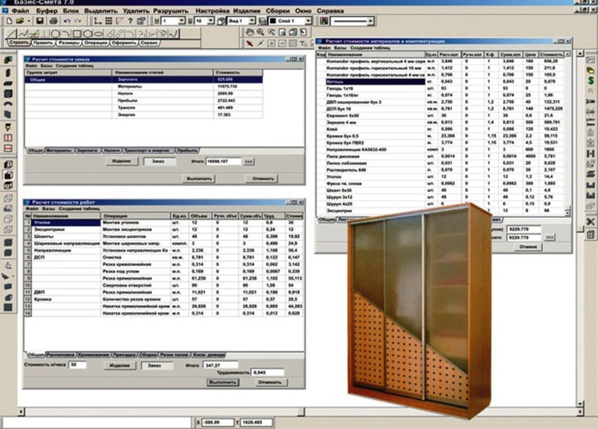Click the red arrow pointer tool icon
The width and height of the screenshot is (598, 429).
pyautogui.click(x=249, y=43)
